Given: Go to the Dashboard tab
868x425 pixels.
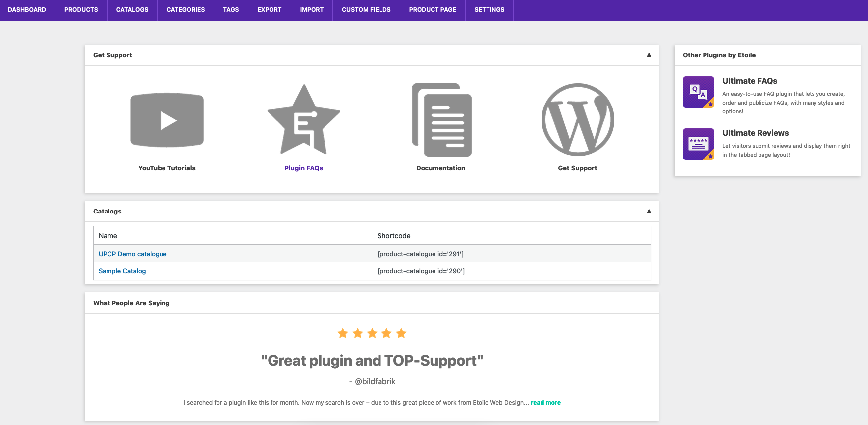Looking at the screenshot, I should [x=27, y=10].
